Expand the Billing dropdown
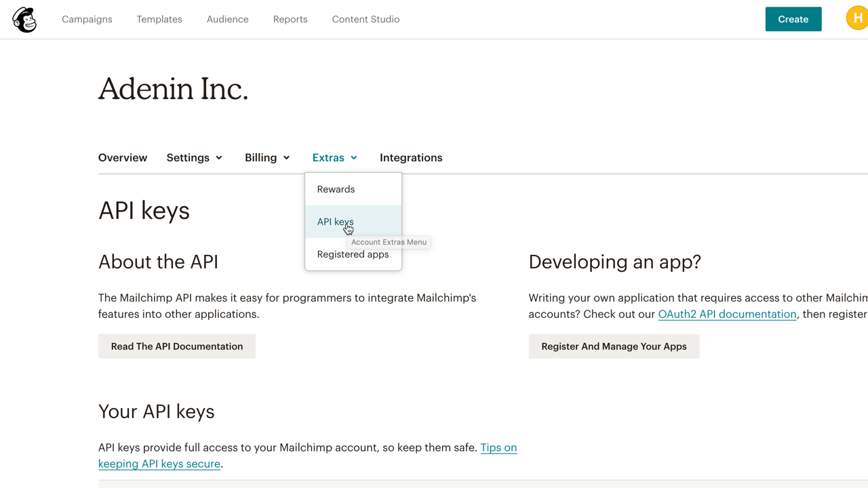This screenshot has height=488, width=868. coord(267,157)
